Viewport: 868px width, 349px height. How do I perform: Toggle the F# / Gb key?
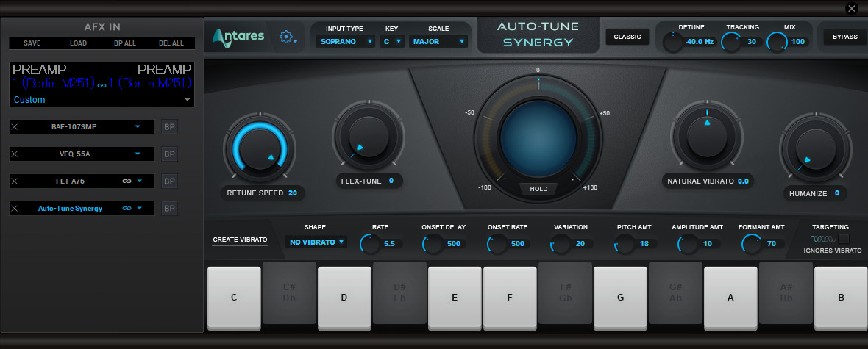pyautogui.click(x=565, y=292)
